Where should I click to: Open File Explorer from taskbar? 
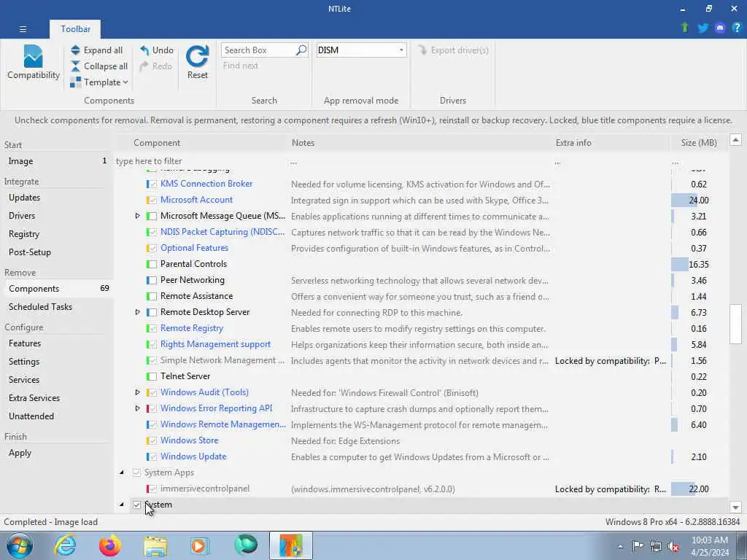(x=155, y=546)
